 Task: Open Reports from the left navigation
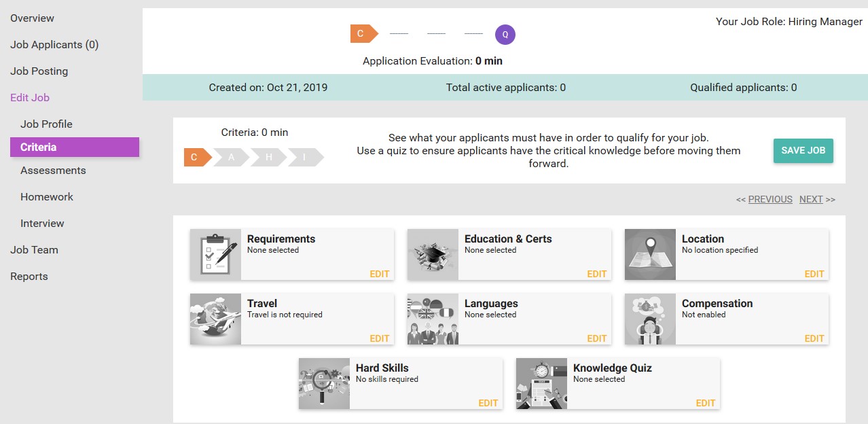pyautogui.click(x=29, y=277)
